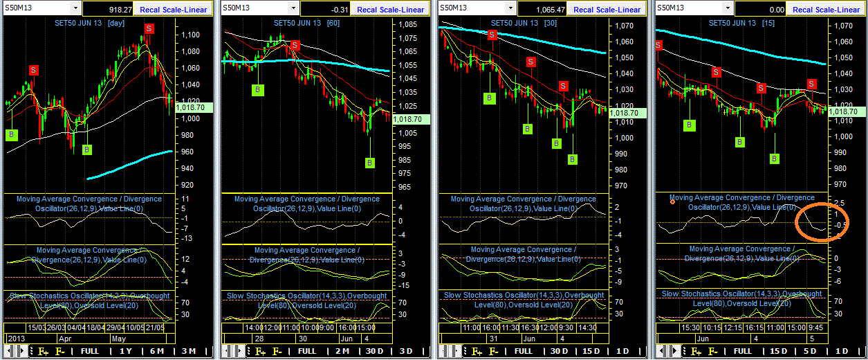Click 60-minute chart title 'SET50 JUN 13 [60]'
This screenshot has height=360, width=868.
(307, 23)
